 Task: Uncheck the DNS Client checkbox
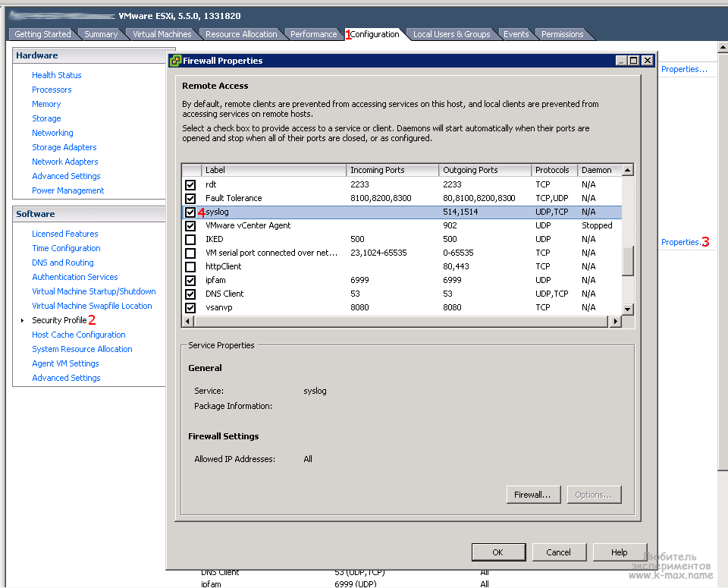point(190,294)
